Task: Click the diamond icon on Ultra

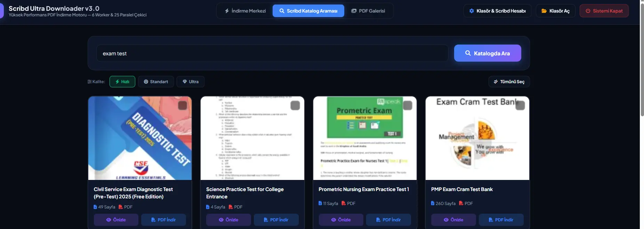Action: click(185, 81)
